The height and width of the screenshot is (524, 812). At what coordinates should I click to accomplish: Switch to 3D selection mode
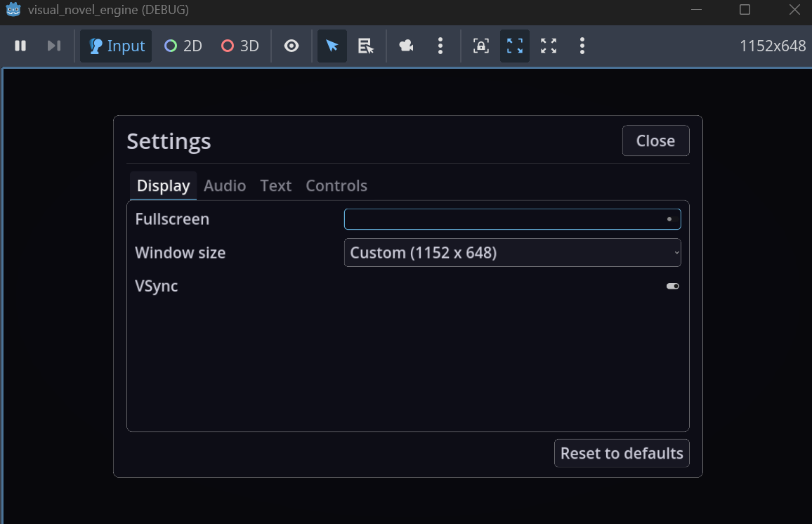pyautogui.click(x=240, y=46)
